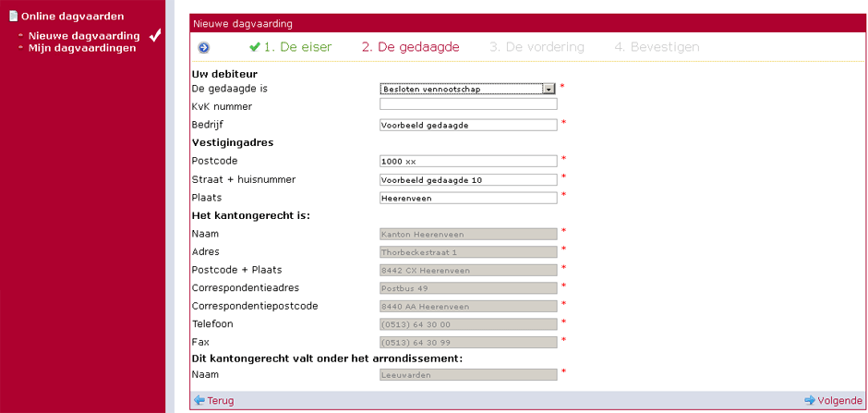Click the Volgende link
Screen dimensions: 868x413
pos(839,400)
